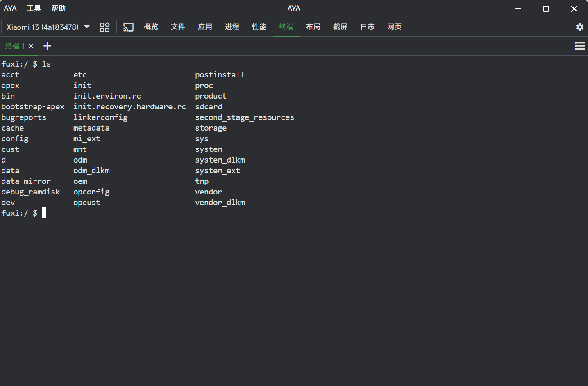Show the 布局 tab
The image size is (588, 386).
(313, 27)
